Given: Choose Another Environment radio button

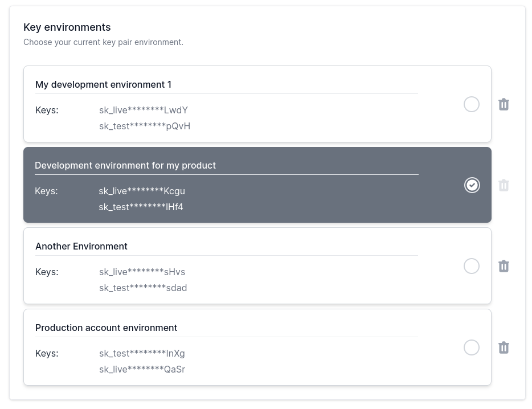Looking at the screenshot, I should [x=472, y=266].
